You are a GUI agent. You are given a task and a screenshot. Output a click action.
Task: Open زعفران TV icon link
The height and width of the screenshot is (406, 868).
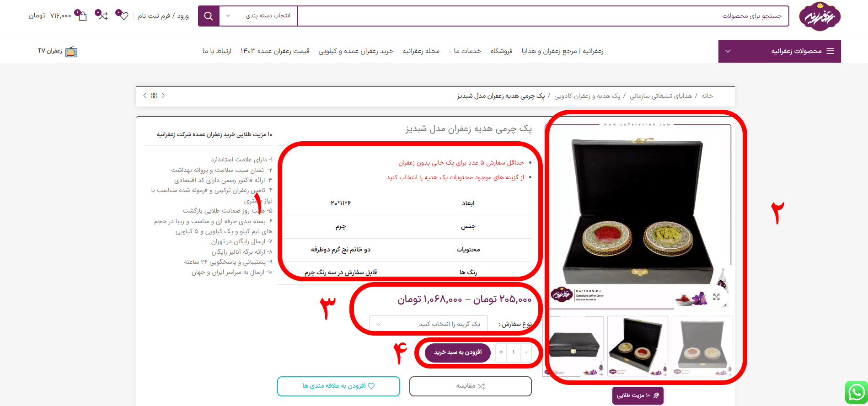coord(58,51)
